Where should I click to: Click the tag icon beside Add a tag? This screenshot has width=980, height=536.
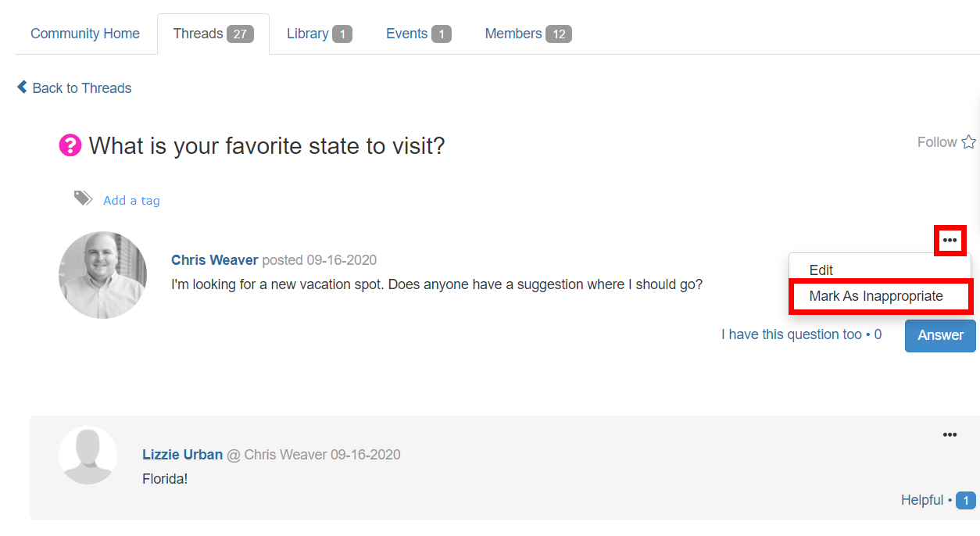pos(83,198)
